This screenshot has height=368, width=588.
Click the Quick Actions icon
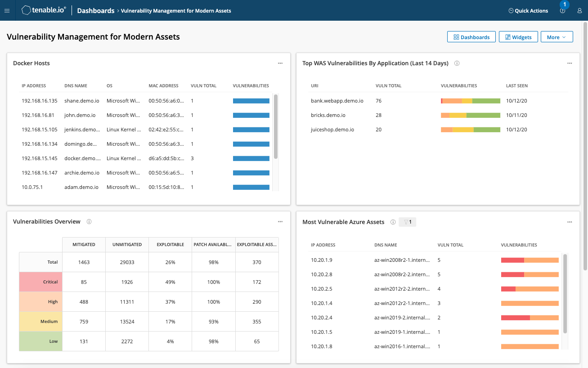click(x=528, y=10)
